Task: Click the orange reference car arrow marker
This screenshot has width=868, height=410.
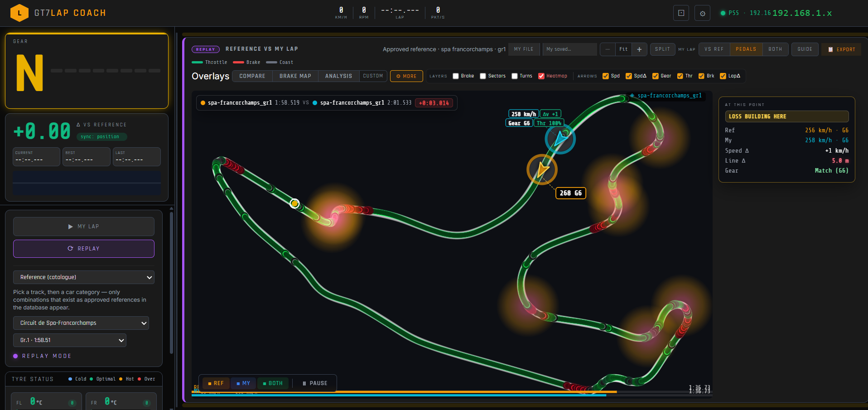Action: coord(542,169)
